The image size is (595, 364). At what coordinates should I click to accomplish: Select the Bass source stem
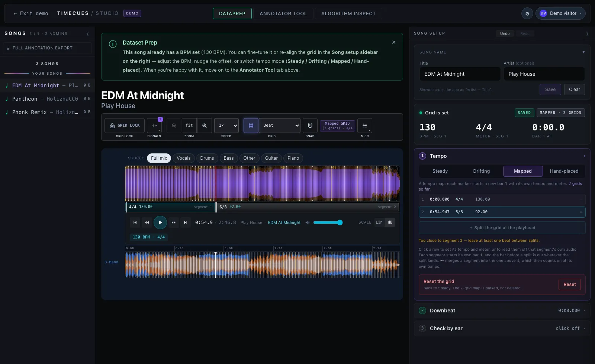click(229, 158)
